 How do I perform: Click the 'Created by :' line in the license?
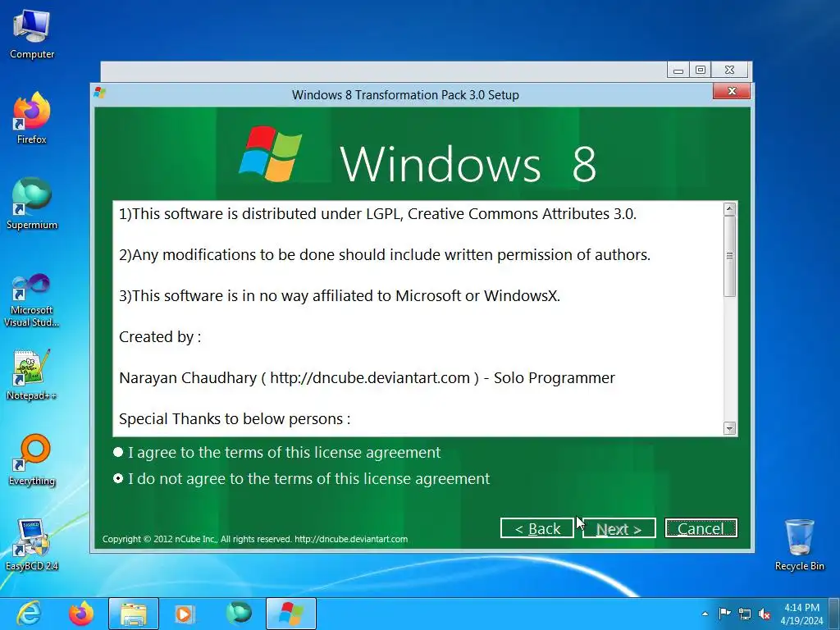[x=160, y=337]
